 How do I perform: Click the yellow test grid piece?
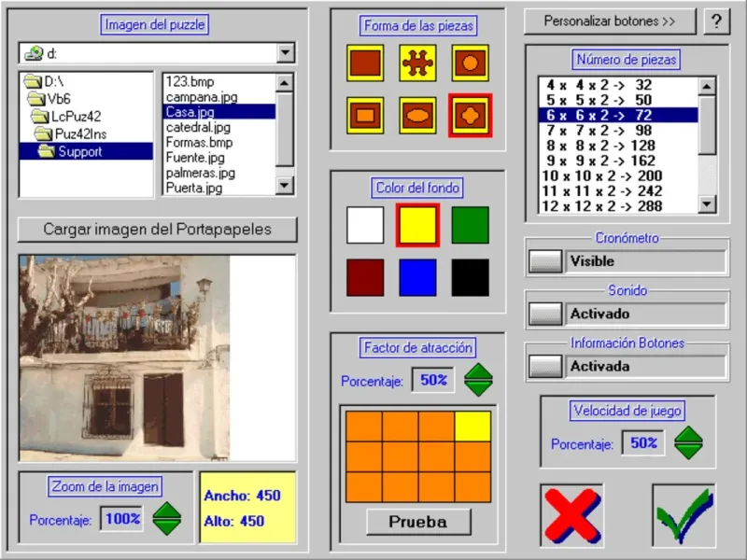coord(472,427)
